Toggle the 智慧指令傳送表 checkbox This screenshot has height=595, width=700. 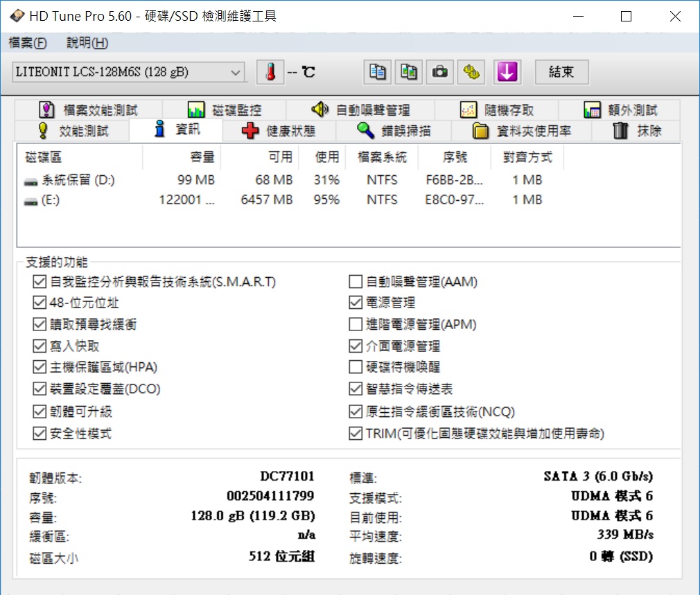356,389
